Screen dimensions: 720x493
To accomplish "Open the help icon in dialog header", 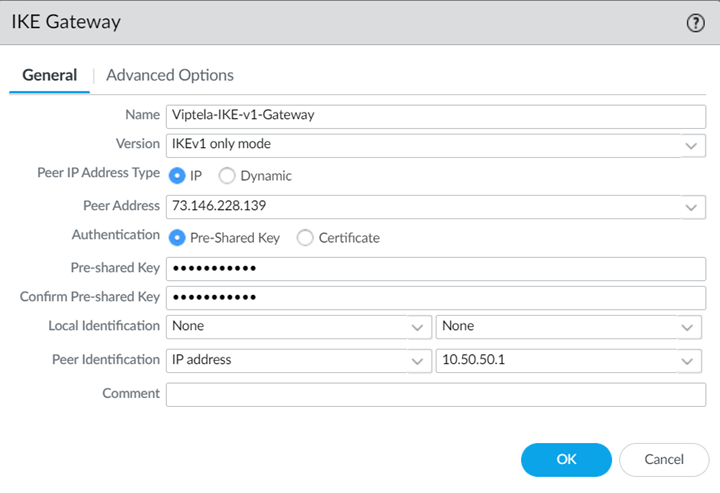I will [696, 23].
